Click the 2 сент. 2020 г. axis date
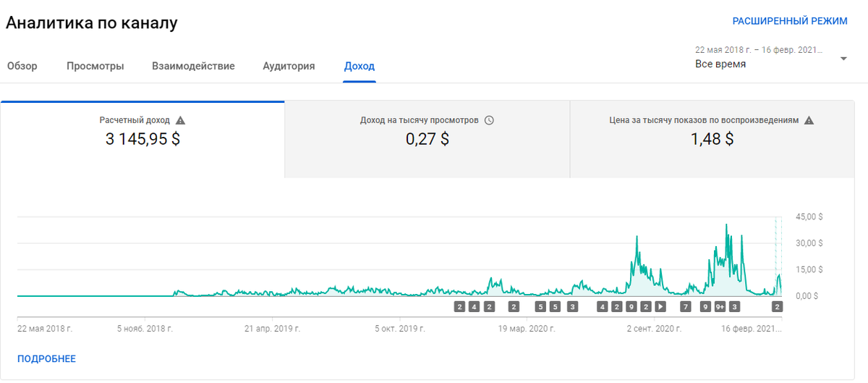The height and width of the screenshot is (383, 868). click(655, 328)
